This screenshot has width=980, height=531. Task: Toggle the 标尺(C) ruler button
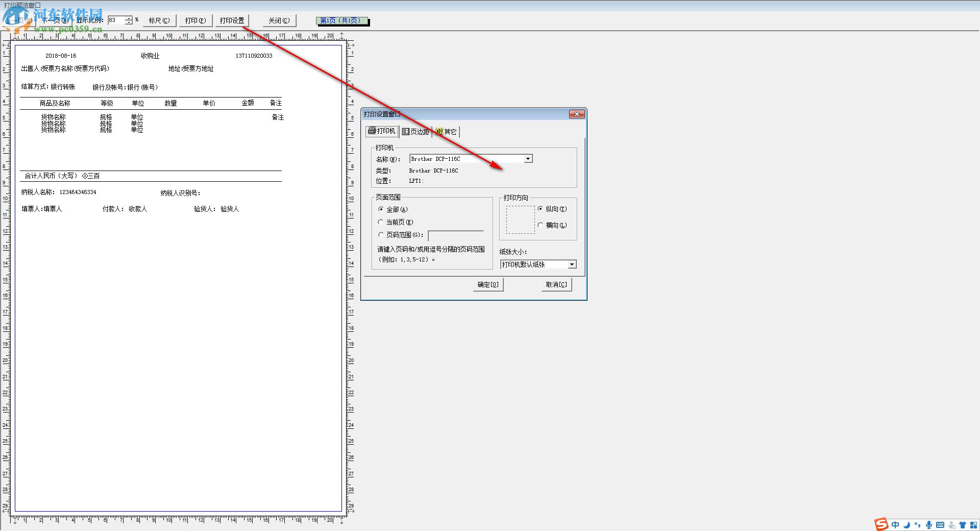click(159, 20)
